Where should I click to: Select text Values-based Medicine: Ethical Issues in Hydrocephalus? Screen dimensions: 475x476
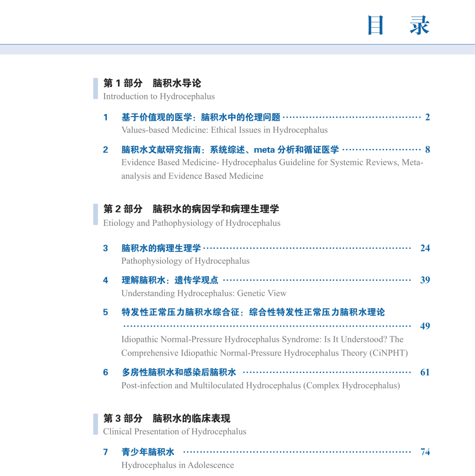click(224, 130)
